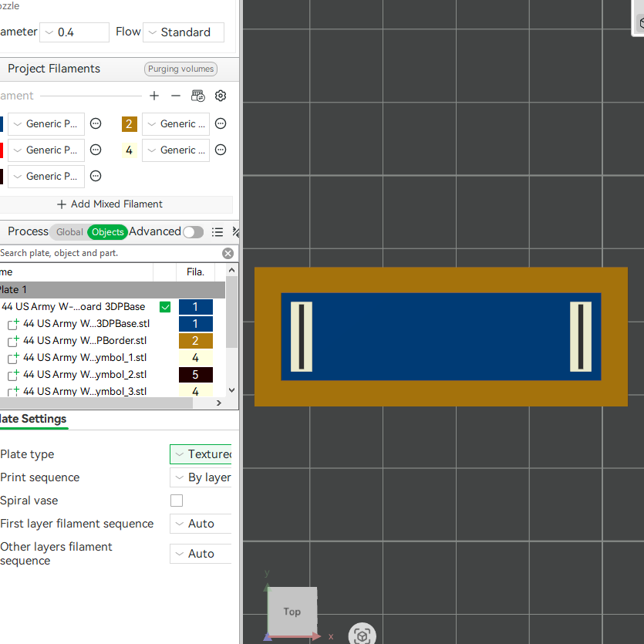This screenshot has width=644, height=644.
Task: Open the AMS filament sync icon
Action: pyautogui.click(x=198, y=96)
